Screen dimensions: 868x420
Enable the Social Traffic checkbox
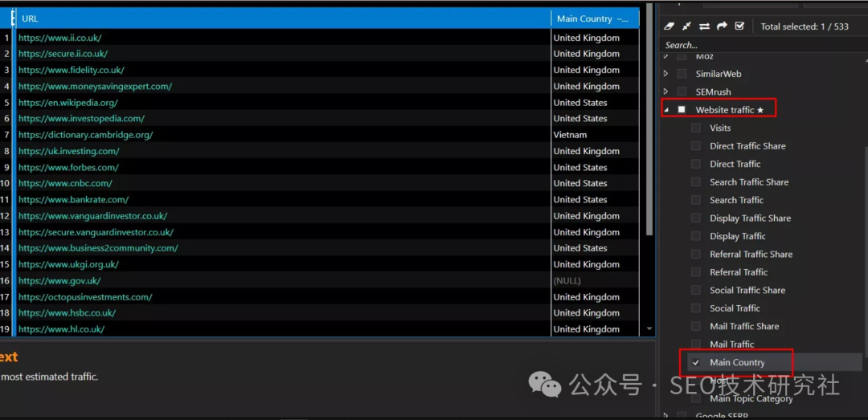pyautogui.click(x=696, y=308)
